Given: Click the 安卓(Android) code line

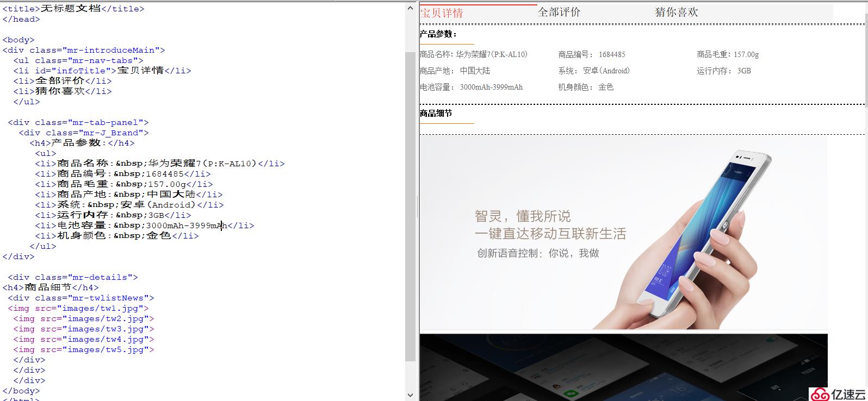Looking at the screenshot, I should pyautogui.click(x=129, y=205).
